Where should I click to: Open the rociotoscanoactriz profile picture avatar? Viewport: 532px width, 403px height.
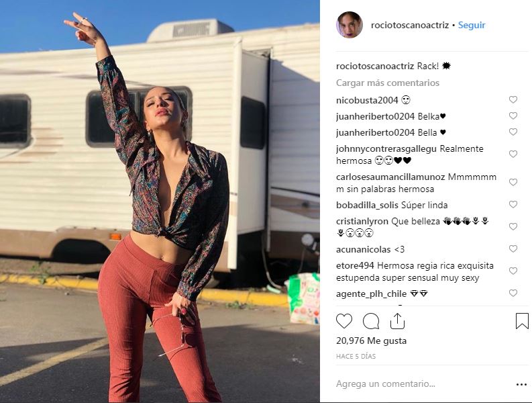pos(350,25)
